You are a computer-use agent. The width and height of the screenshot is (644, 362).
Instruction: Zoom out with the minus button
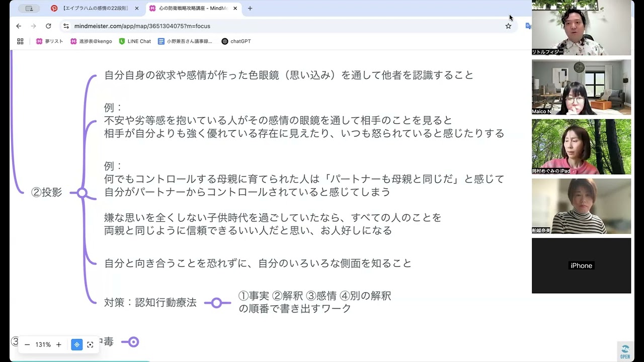tap(27, 344)
